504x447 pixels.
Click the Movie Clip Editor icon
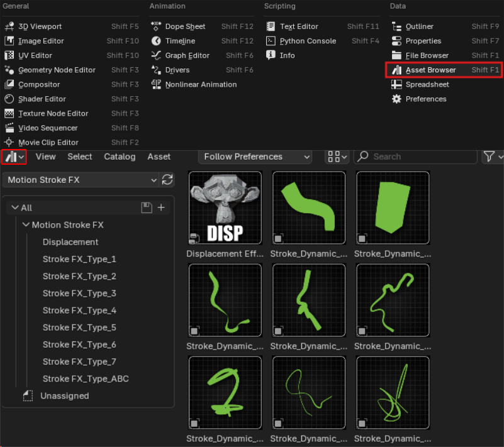click(x=9, y=142)
